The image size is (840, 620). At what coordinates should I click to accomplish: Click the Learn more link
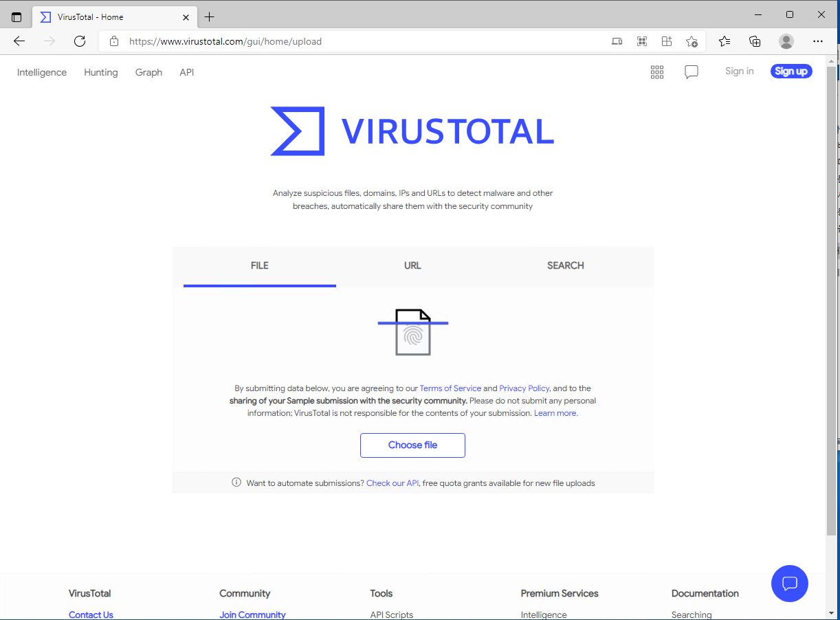pyautogui.click(x=555, y=413)
